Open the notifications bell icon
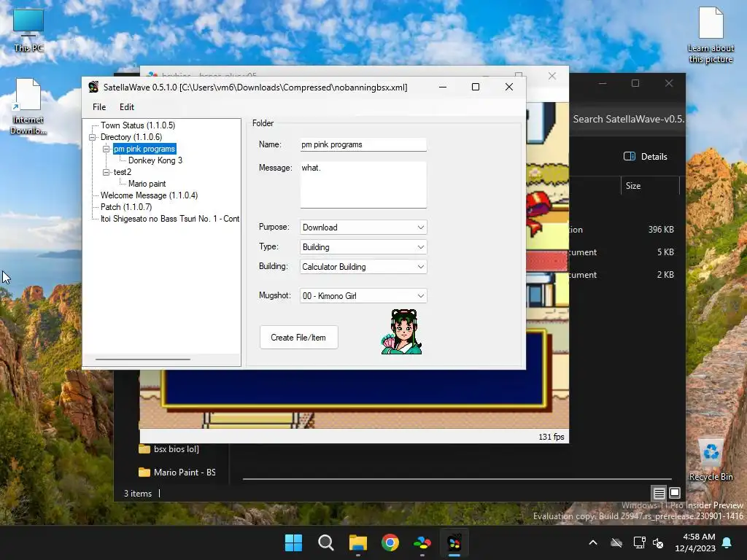 (x=727, y=542)
